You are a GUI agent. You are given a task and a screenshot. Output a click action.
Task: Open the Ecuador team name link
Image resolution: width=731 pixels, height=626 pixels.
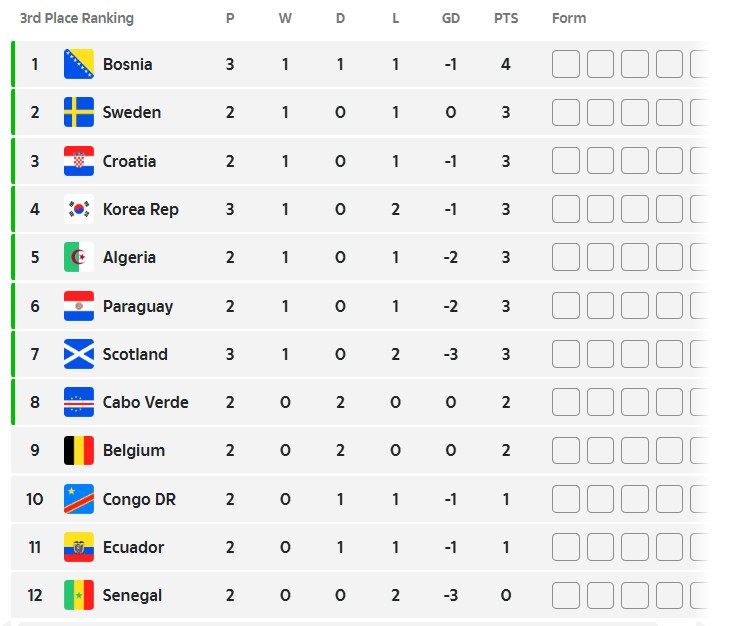click(x=133, y=547)
